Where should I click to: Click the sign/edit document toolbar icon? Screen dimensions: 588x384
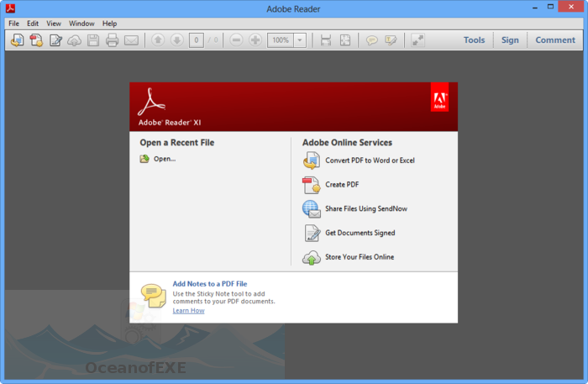(x=55, y=40)
